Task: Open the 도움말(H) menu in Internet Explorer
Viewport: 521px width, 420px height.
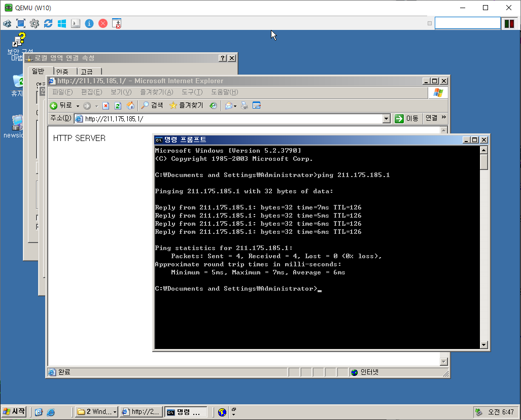Action: [225, 92]
